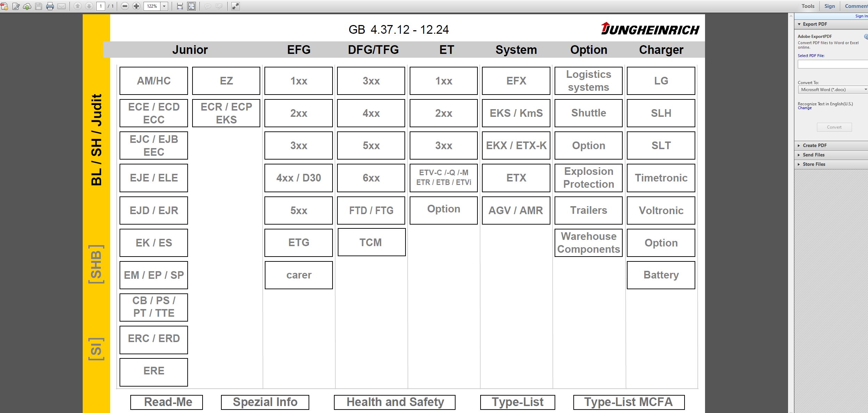The height and width of the screenshot is (413, 868).
Task: Click the page number input box
Action: coord(101,6)
